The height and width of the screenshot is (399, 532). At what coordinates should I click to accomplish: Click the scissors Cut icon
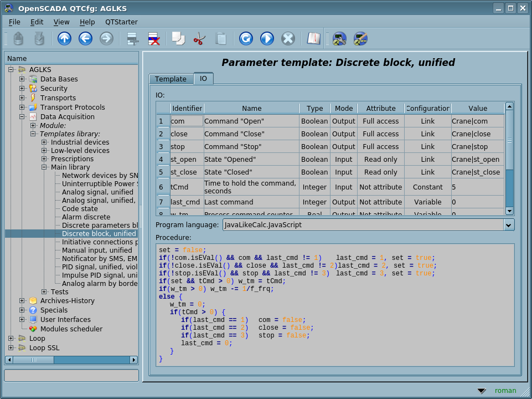tap(199, 39)
